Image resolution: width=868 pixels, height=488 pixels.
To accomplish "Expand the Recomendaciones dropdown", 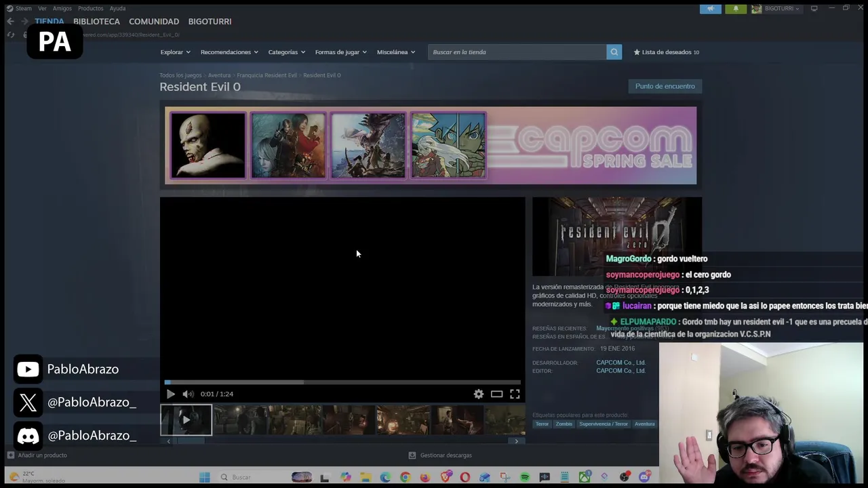I will click(x=229, y=52).
